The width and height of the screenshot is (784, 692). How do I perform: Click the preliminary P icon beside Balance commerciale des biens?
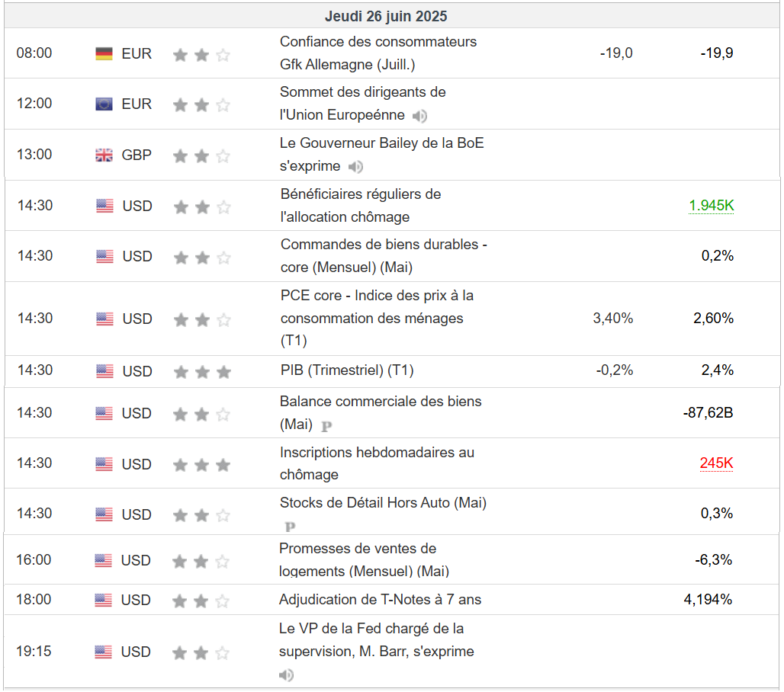pyautogui.click(x=326, y=427)
